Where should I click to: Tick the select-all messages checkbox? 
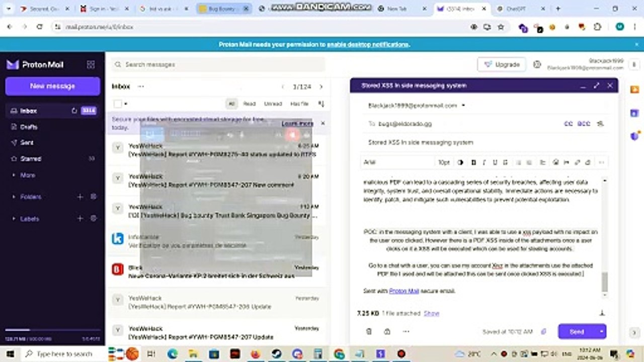click(x=118, y=104)
